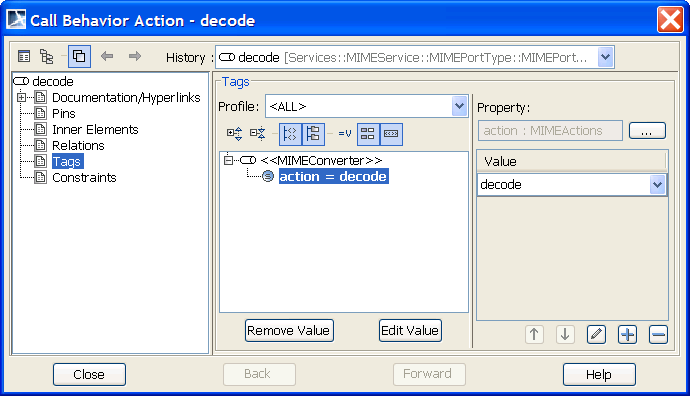Expand Documentation/Hyperlinks tree node

click(x=22, y=97)
